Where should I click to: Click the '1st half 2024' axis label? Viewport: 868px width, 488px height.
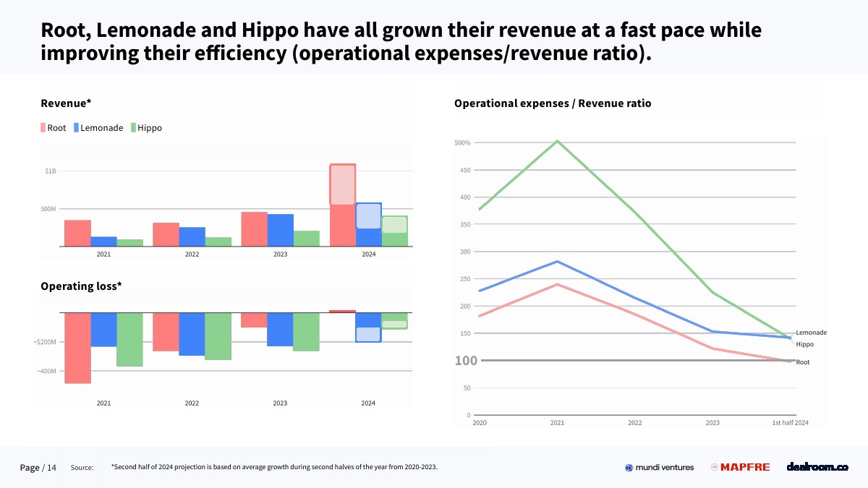791,422
